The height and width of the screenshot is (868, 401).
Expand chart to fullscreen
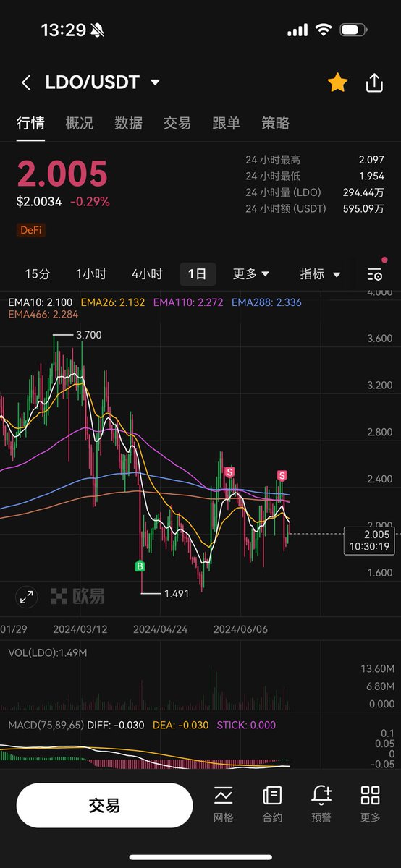(x=27, y=597)
